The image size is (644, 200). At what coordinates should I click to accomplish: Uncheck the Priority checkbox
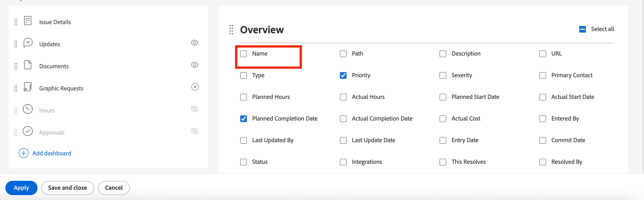click(343, 75)
